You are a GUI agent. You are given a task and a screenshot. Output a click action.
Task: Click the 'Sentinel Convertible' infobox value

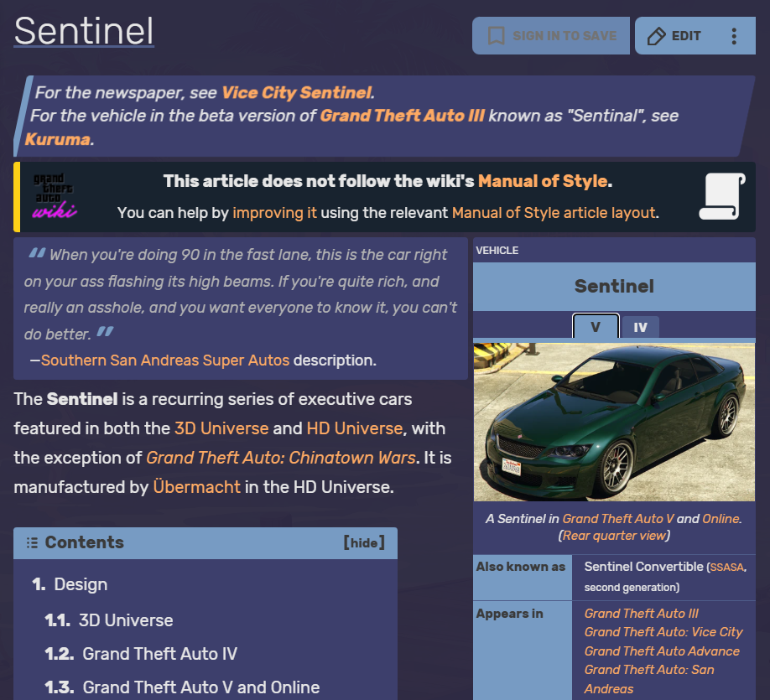pyautogui.click(x=643, y=567)
